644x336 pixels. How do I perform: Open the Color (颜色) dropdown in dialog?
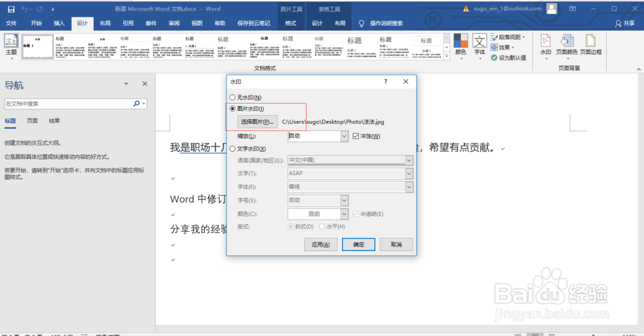344,214
